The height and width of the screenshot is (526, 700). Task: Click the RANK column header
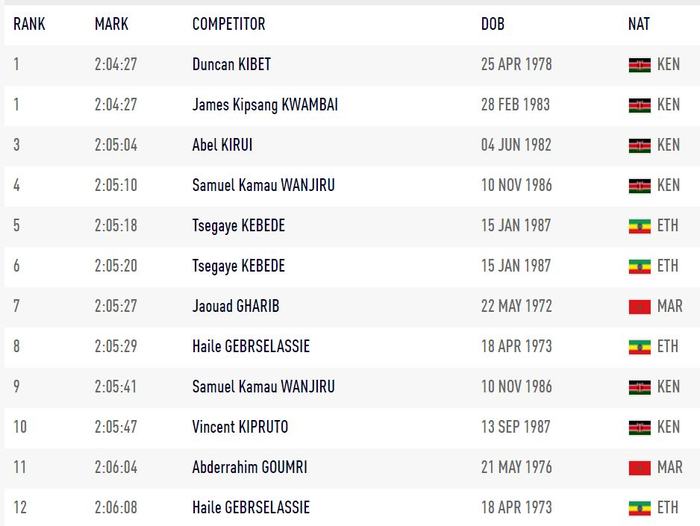pos(29,23)
